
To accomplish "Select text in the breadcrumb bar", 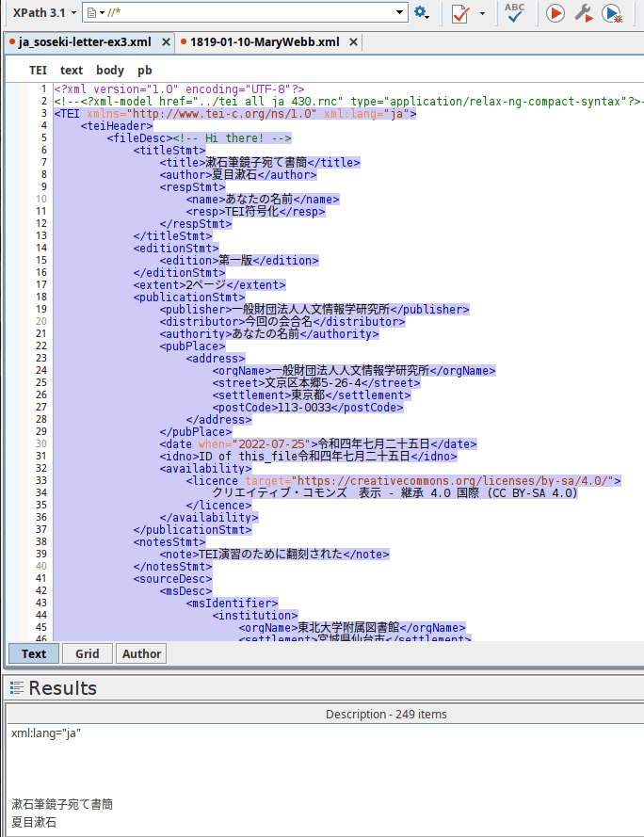I will pyautogui.click(x=71, y=71).
